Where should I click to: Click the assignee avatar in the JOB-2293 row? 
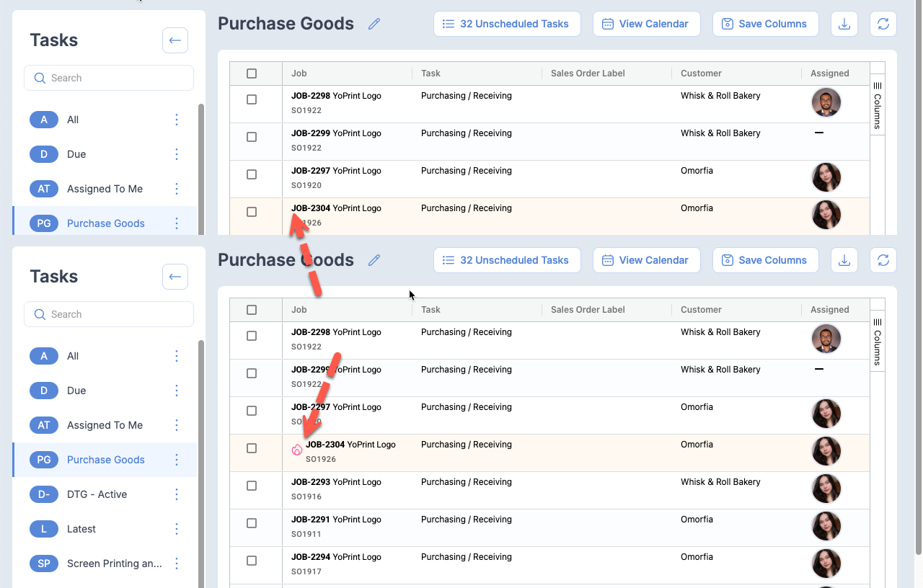click(826, 489)
